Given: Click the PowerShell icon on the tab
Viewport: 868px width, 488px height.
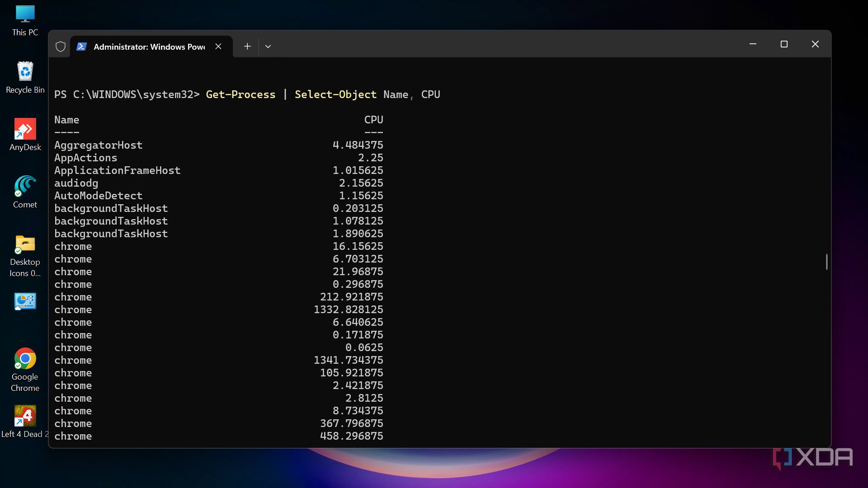Looking at the screenshot, I should [82, 47].
